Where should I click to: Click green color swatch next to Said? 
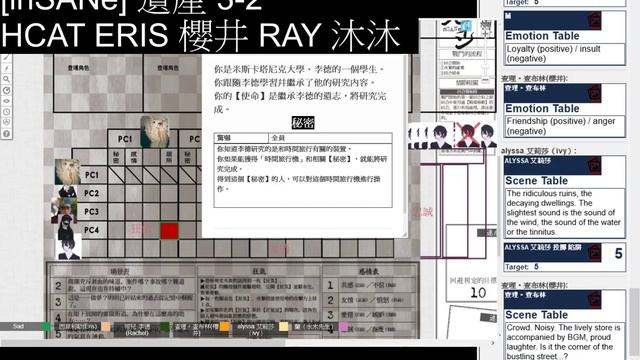coord(46,327)
